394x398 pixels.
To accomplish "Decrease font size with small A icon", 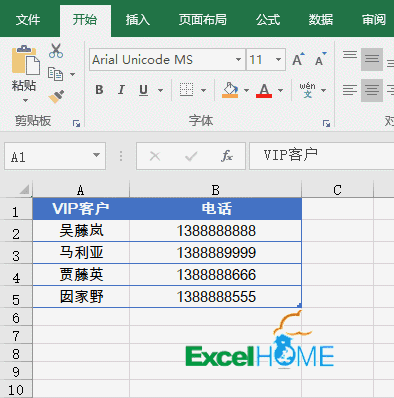I will [x=321, y=59].
